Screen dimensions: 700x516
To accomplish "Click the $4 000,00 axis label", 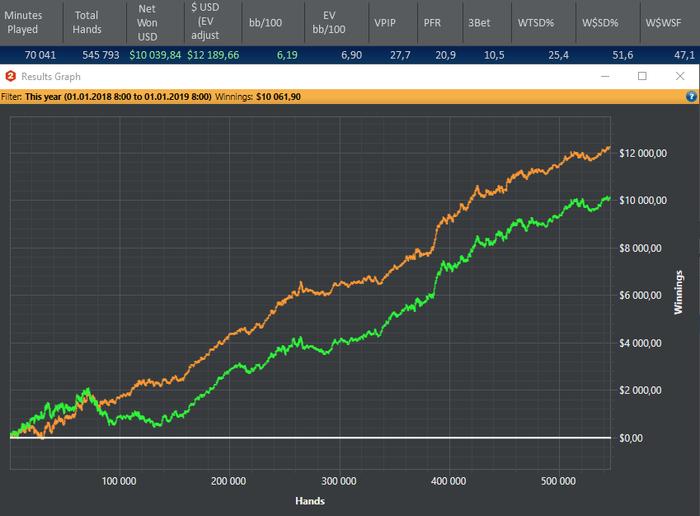I will 640,343.
